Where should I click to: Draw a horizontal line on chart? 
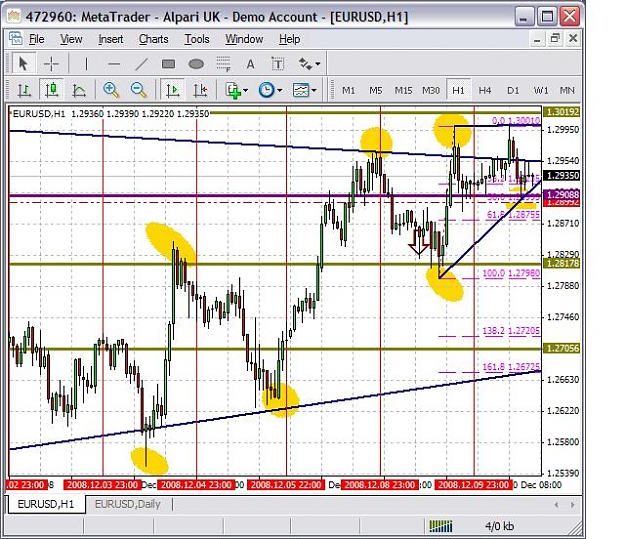[x=114, y=64]
